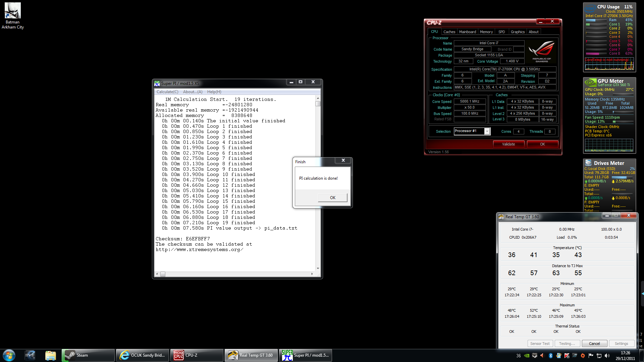Click OK in the Finish dialog
Image resolution: width=644 pixels, height=362 pixels.
pyautogui.click(x=332, y=198)
